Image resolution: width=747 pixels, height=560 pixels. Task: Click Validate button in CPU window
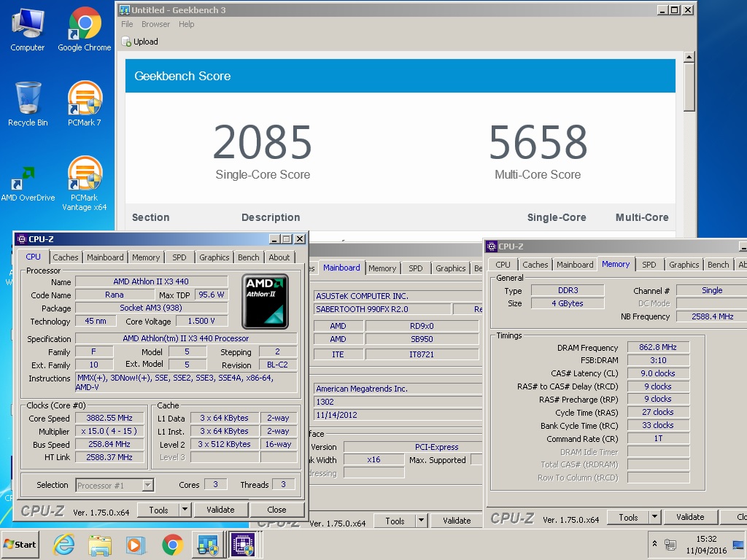point(220,510)
